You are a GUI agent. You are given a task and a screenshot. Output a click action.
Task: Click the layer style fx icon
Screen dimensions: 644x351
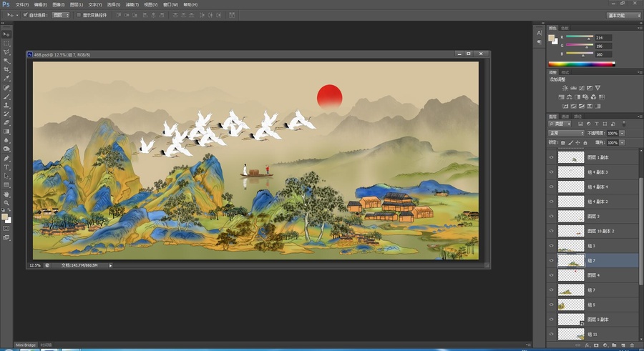587,346
